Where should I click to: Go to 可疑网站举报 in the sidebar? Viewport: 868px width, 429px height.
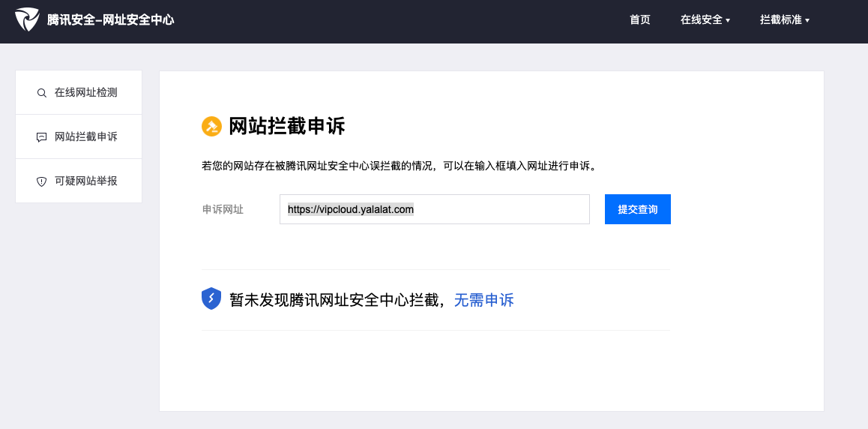[x=79, y=181]
